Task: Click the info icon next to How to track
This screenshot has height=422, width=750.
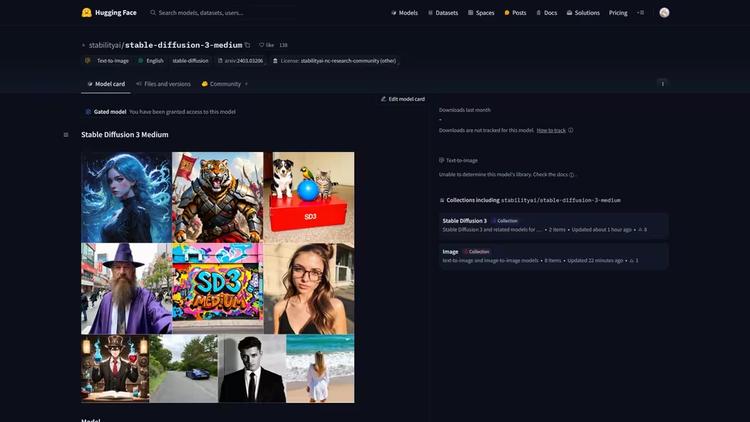Action: [571, 130]
